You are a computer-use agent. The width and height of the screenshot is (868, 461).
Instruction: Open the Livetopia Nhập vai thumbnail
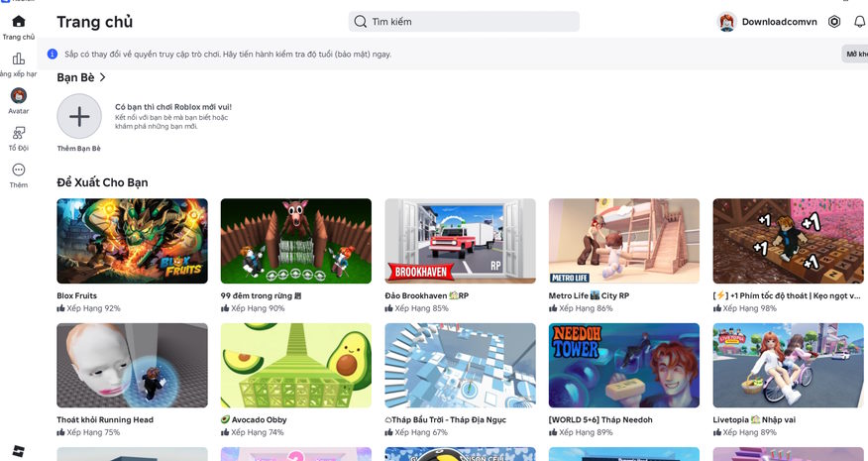coord(788,366)
